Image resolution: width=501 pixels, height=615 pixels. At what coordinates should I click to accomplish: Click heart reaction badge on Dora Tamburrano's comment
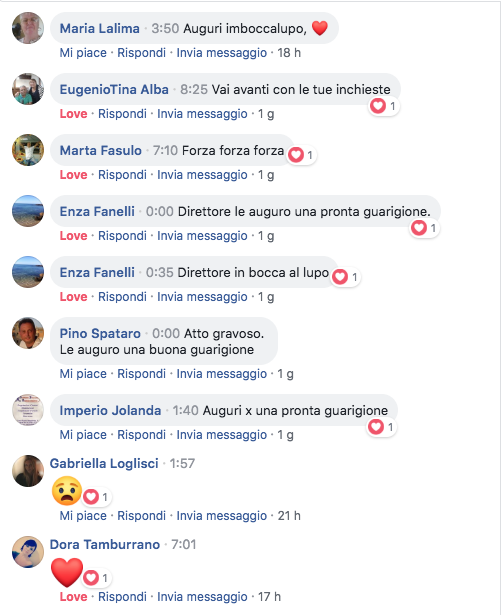[97, 578]
